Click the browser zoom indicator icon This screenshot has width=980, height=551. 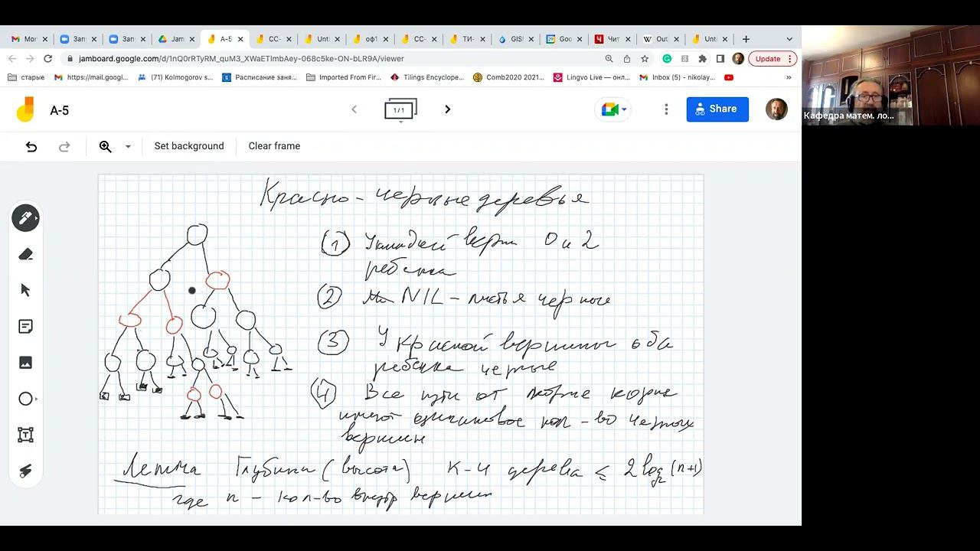click(x=609, y=58)
